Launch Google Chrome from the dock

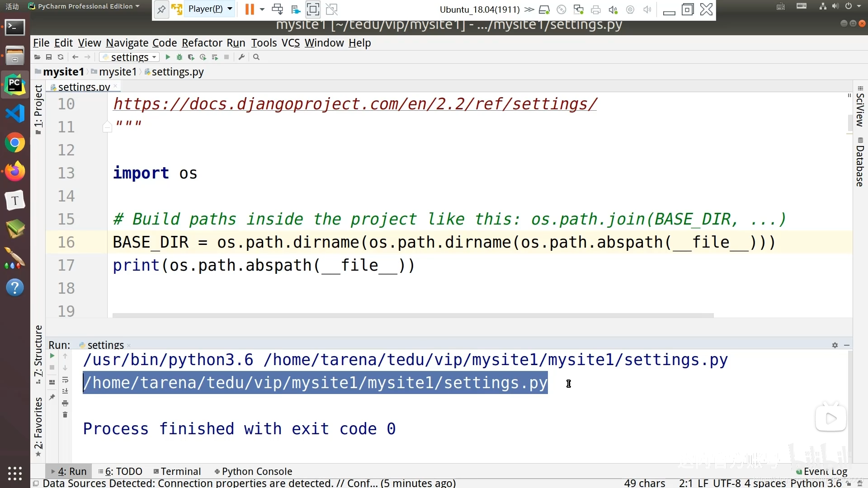point(15,143)
